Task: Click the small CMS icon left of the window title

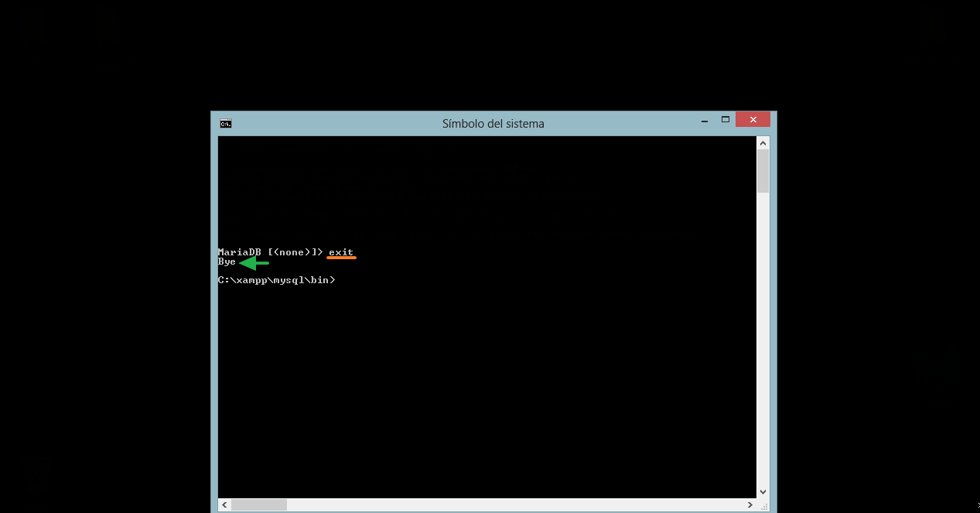Action: [225, 123]
